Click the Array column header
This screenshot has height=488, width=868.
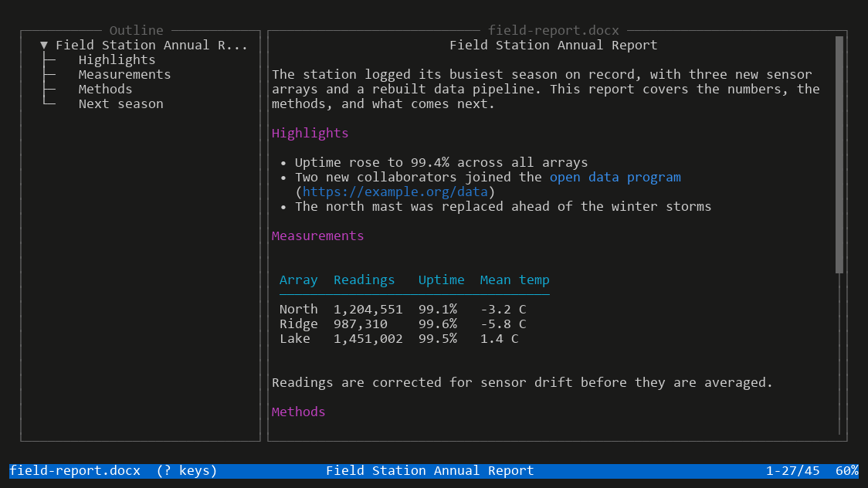pos(298,280)
